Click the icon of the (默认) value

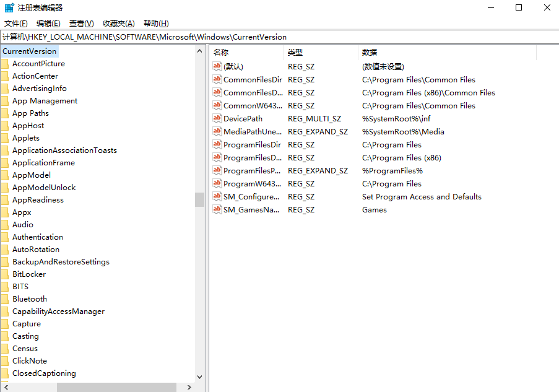click(x=217, y=66)
